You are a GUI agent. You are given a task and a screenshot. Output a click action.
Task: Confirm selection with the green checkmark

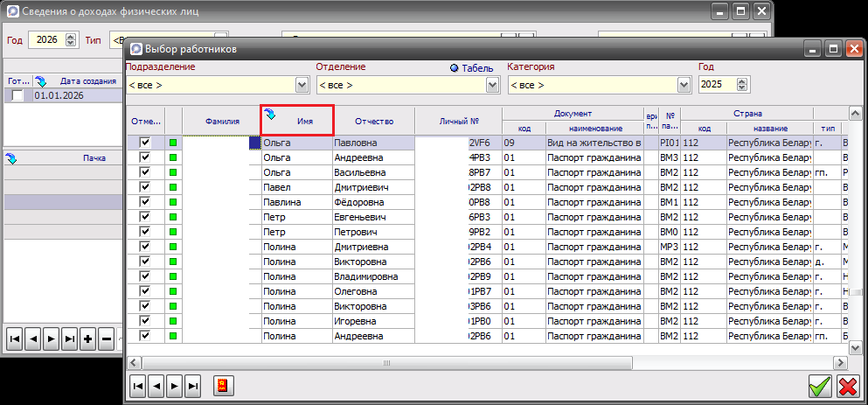point(820,386)
